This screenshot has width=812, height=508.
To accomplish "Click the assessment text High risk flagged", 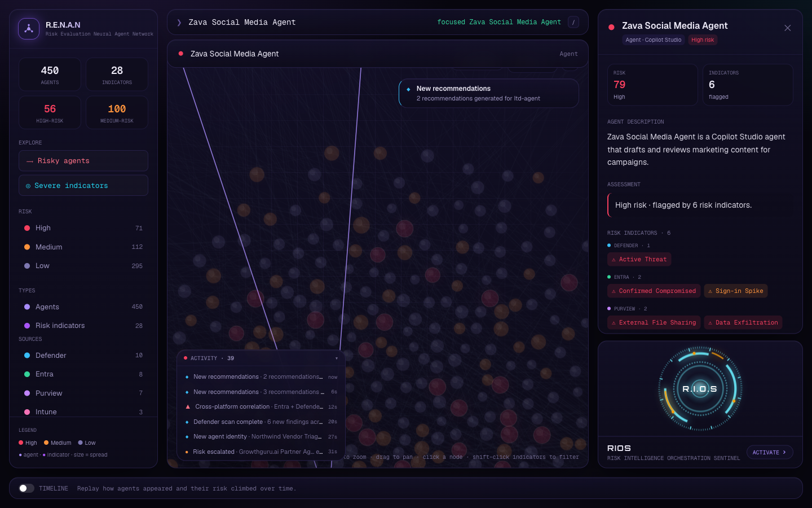I will coord(683,205).
